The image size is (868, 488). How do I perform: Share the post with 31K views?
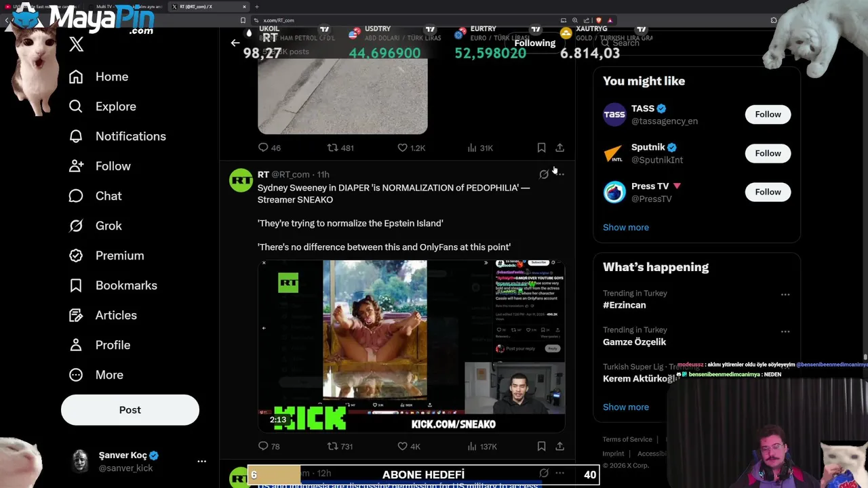[559, 148]
